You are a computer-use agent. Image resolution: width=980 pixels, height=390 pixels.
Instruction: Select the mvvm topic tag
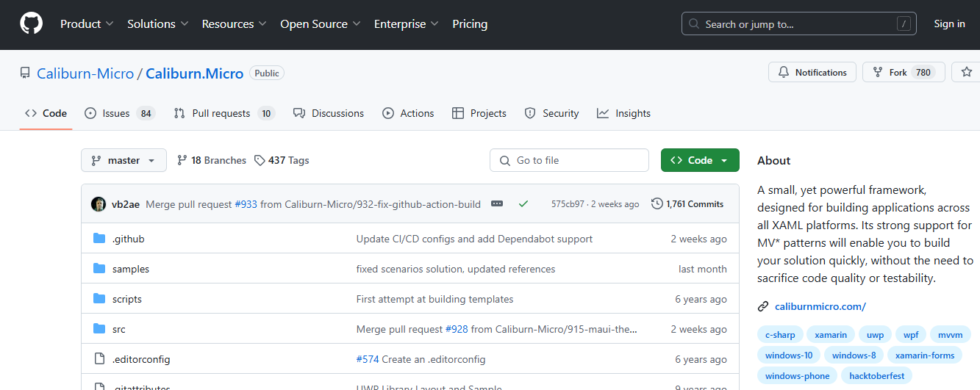[x=951, y=335]
